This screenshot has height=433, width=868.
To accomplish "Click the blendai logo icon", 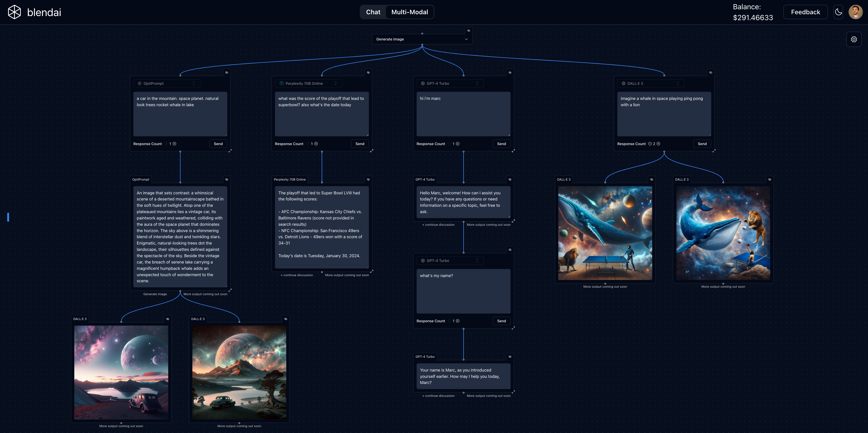I will coord(14,12).
